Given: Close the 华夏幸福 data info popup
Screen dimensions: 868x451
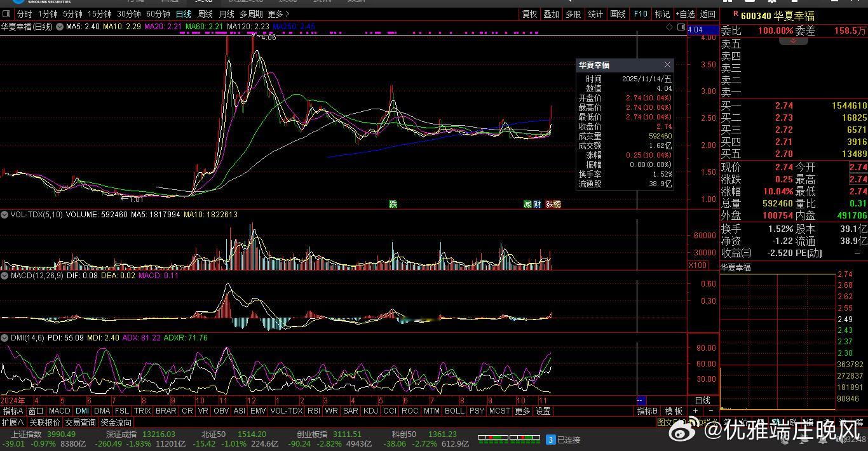Looking at the screenshot, I should pyautogui.click(x=667, y=65).
